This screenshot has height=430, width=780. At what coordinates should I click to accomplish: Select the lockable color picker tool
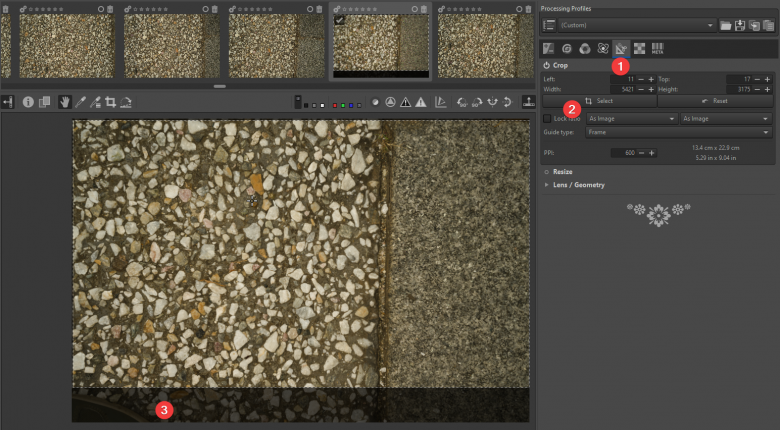[x=95, y=102]
